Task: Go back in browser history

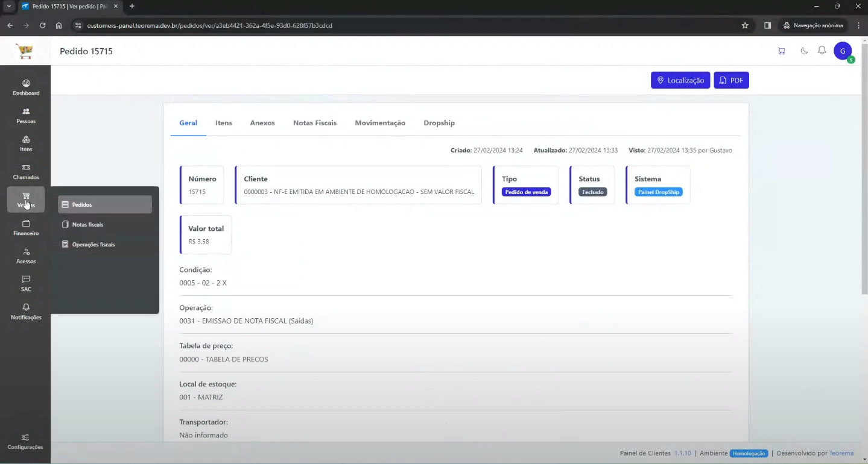Action: coord(10,25)
